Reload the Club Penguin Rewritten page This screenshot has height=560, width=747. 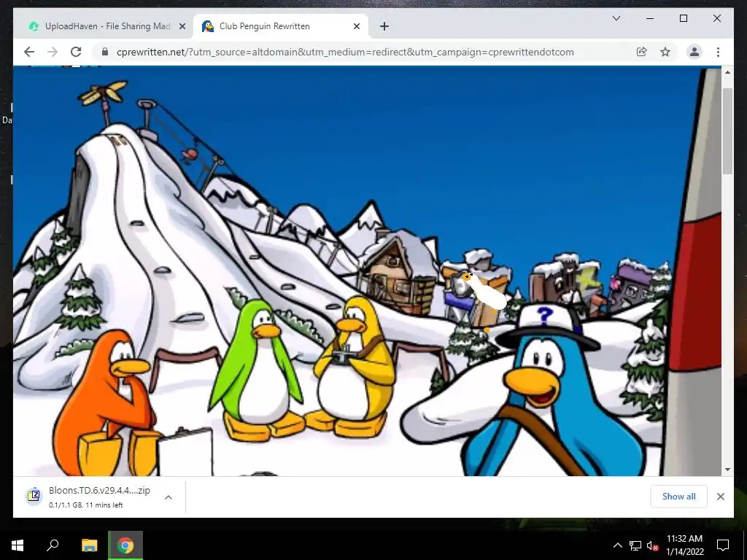(x=76, y=52)
